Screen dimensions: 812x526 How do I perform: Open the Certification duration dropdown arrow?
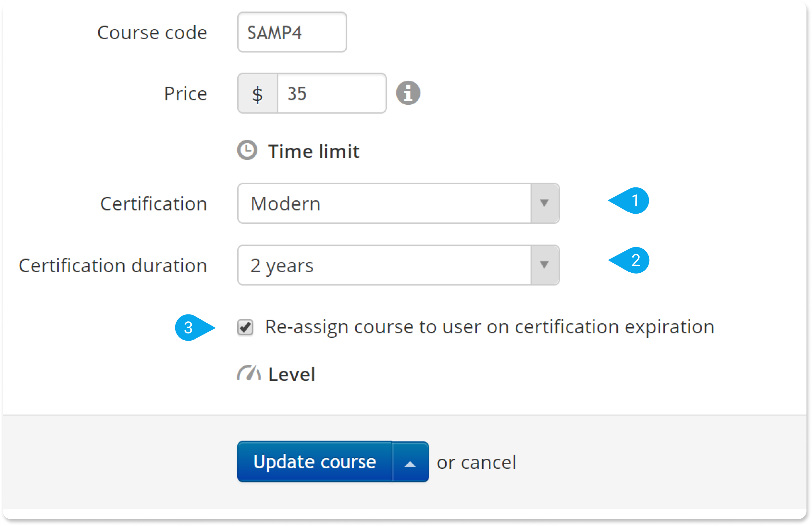[545, 265]
